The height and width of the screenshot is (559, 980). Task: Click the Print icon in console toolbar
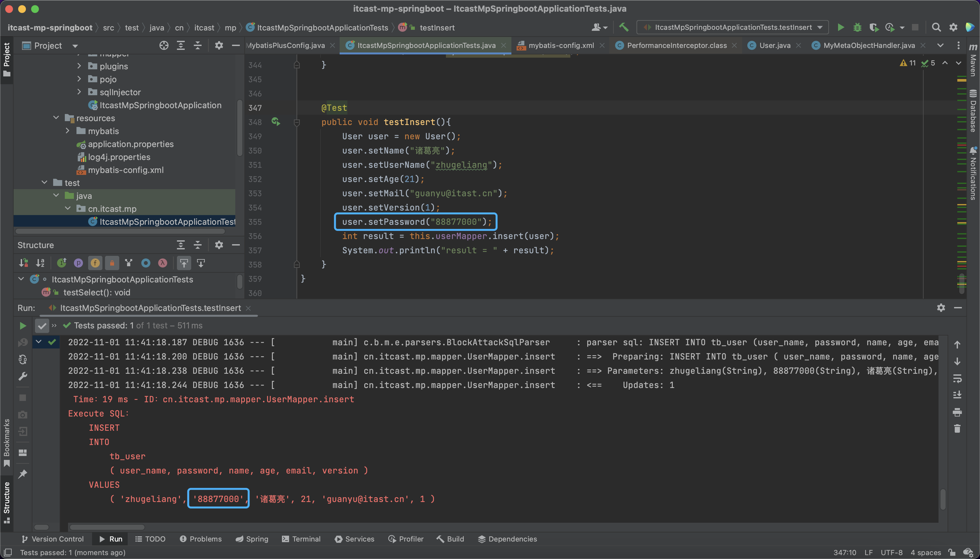click(x=957, y=412)
